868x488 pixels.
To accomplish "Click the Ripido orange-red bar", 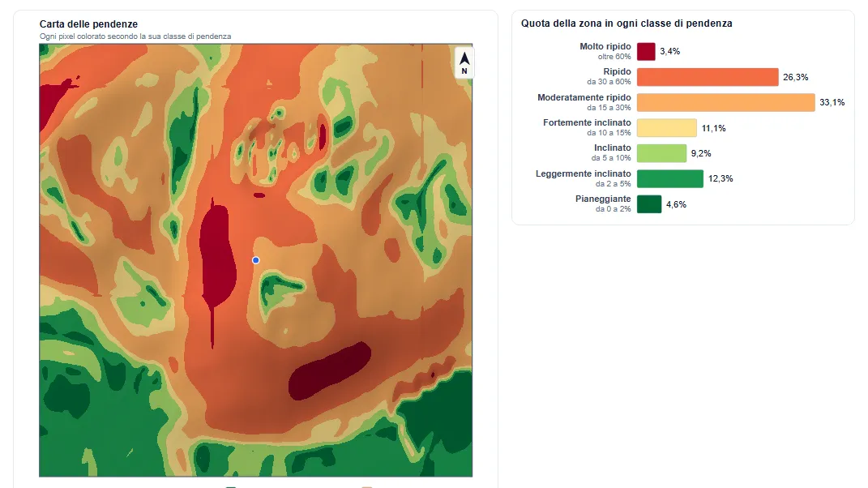I will tap(708, 77).
